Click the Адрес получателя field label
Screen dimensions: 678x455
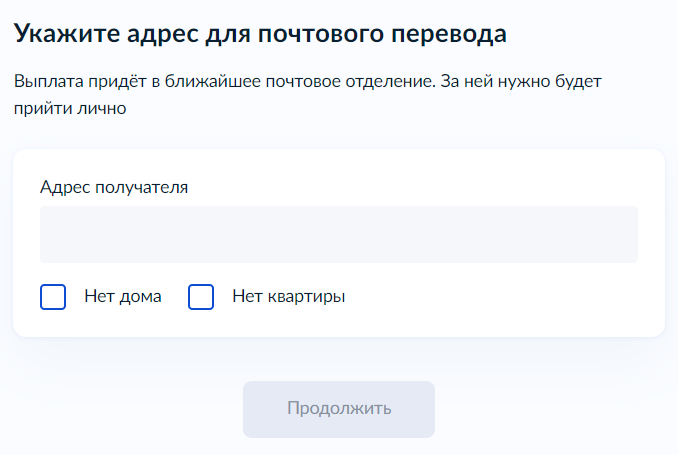[x=114, y=188]
